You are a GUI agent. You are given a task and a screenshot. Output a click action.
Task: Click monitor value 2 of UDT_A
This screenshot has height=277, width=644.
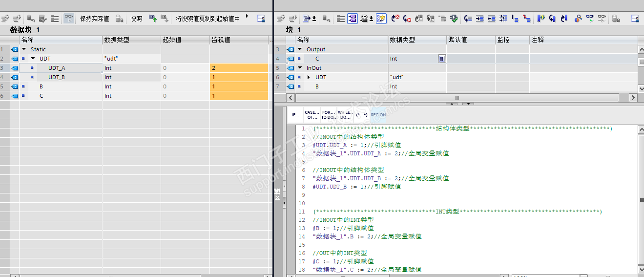(239, 68)
